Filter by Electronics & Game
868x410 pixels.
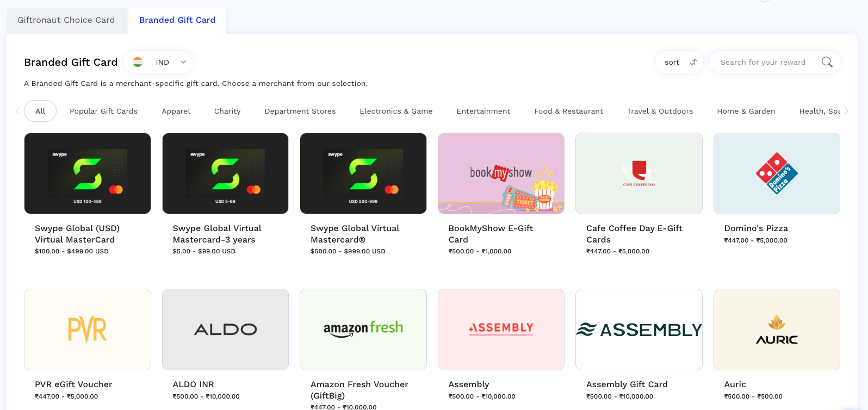pyautogui.click(x=396, y=111)
